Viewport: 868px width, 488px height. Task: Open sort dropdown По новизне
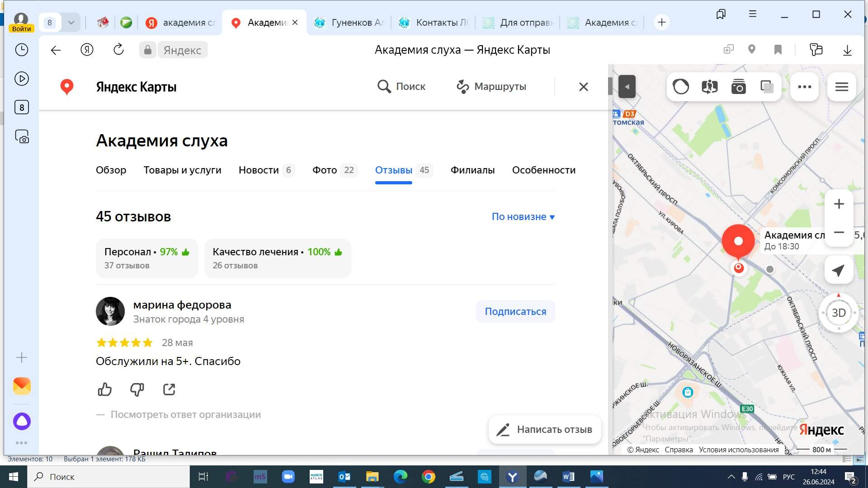click(523, 217)
